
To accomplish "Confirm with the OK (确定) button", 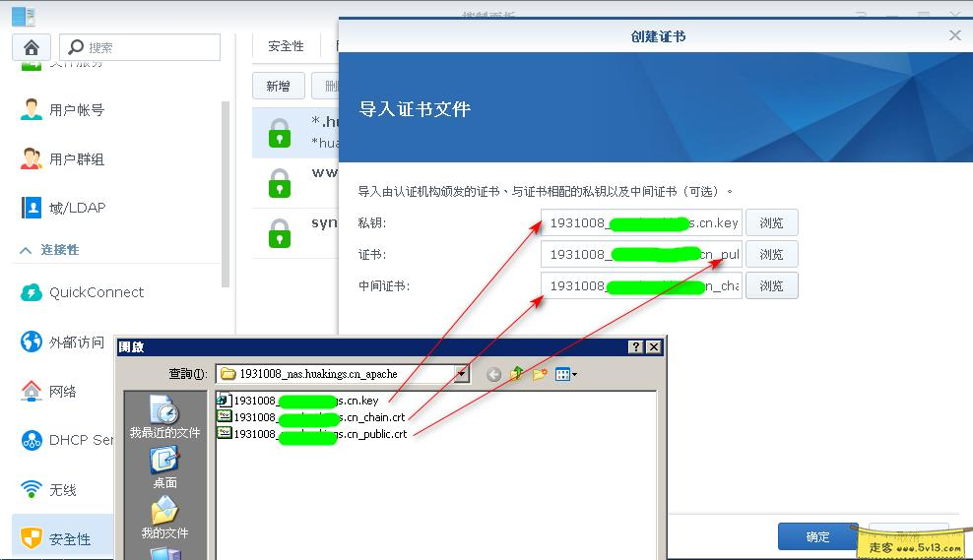I will tap(817, 536).
